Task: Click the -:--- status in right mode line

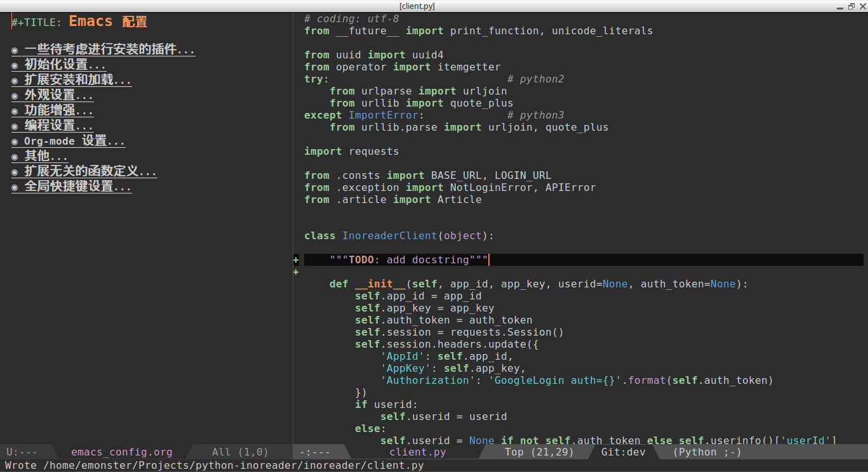Action: [x=314, y=452]
